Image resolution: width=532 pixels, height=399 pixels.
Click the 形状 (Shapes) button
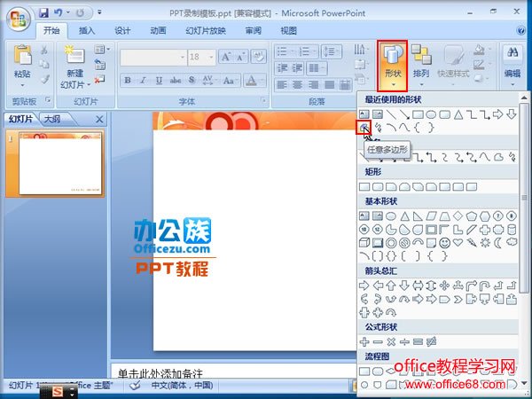[393, 66]
